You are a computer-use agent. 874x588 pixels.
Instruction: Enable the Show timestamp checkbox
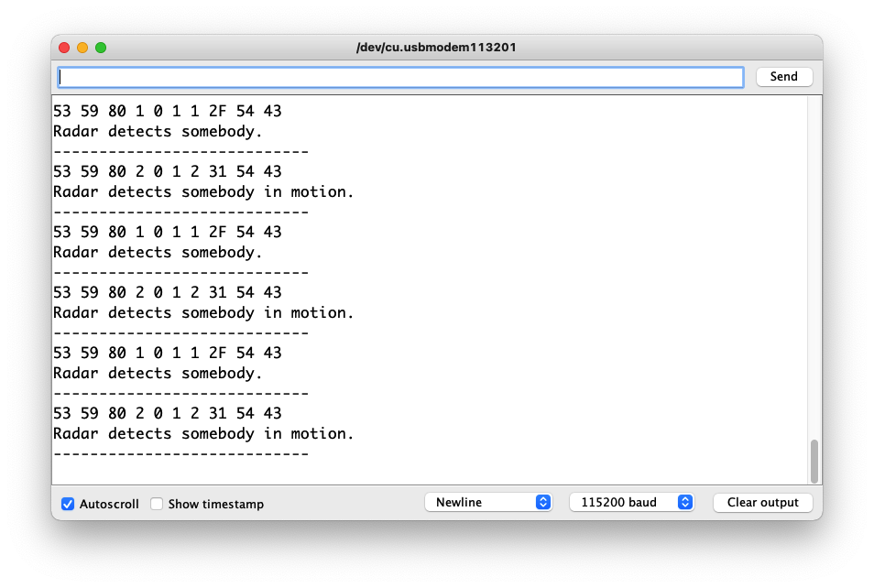point(157,504)
